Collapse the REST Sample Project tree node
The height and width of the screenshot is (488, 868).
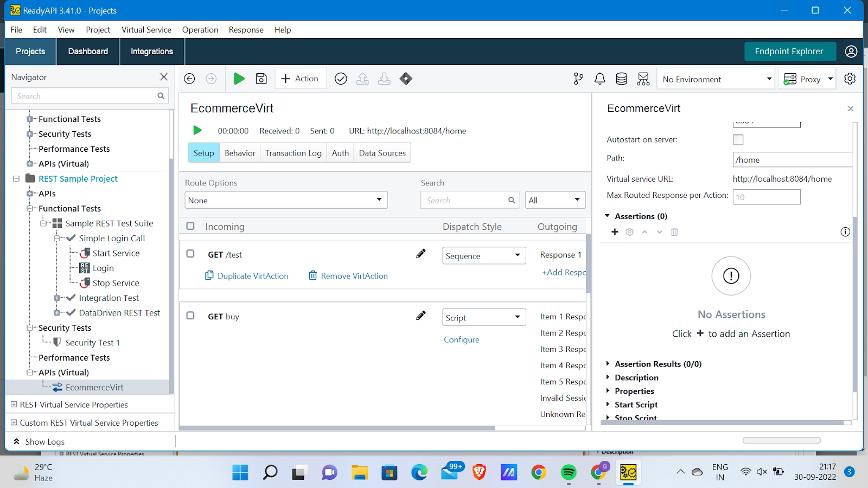tap(16, 178)
